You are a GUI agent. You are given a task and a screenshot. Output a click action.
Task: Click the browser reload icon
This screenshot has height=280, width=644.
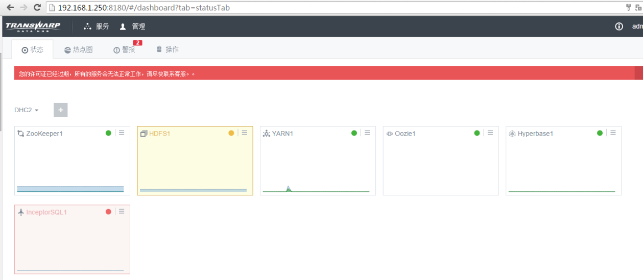pos(37,8)
